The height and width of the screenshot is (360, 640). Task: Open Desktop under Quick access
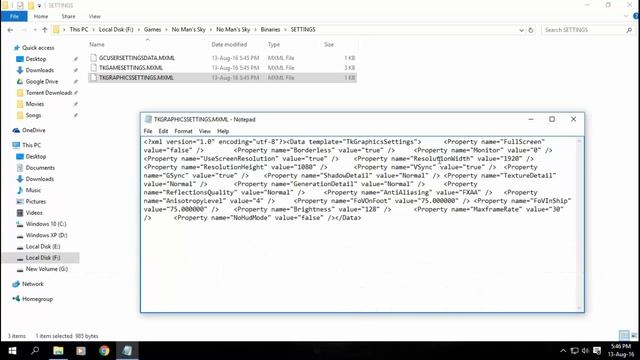tap(36, 59)
